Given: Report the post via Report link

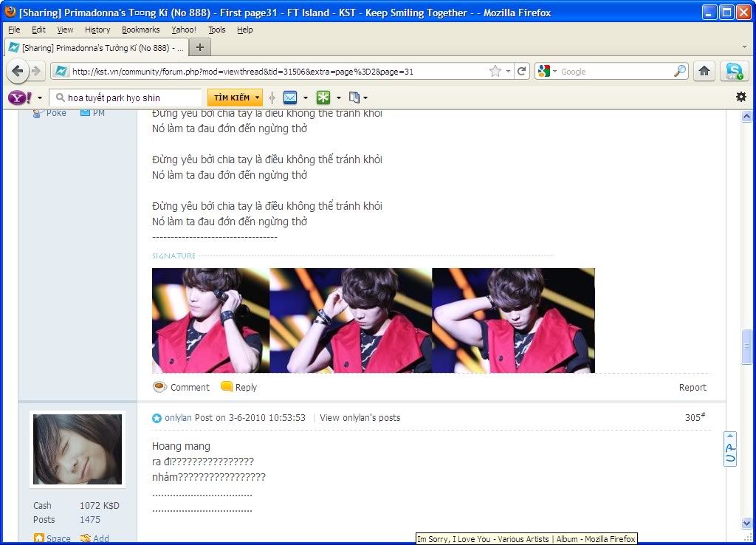Looking at the screenshot, I should pyautogui.click(x=693, y=387).
